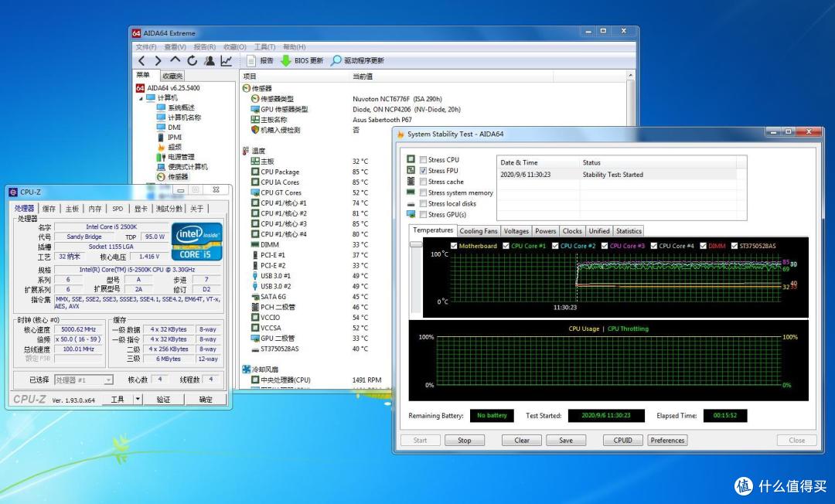The image size is (835, 504).
Task: Enable the Stress GPU(s) checkbox
Action: (423, 214)
